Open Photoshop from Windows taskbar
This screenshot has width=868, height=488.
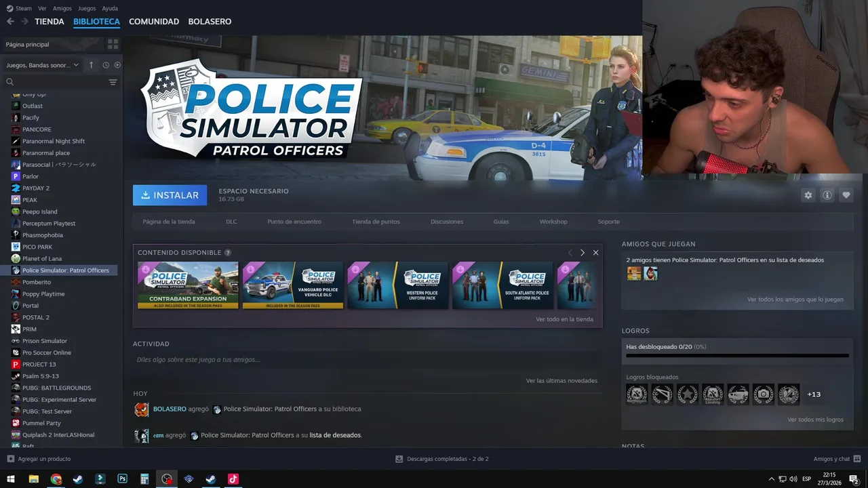(122, 479)
